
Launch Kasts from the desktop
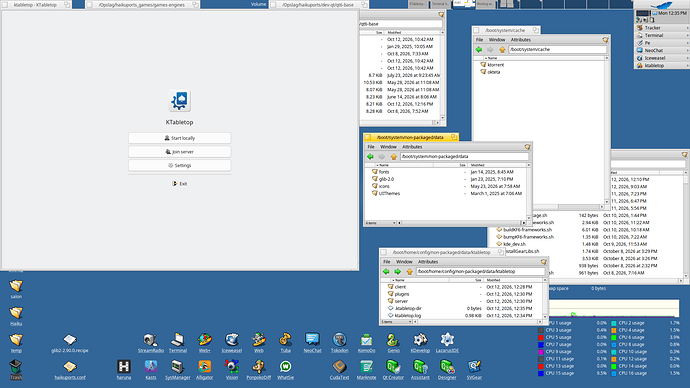(150, 370)
